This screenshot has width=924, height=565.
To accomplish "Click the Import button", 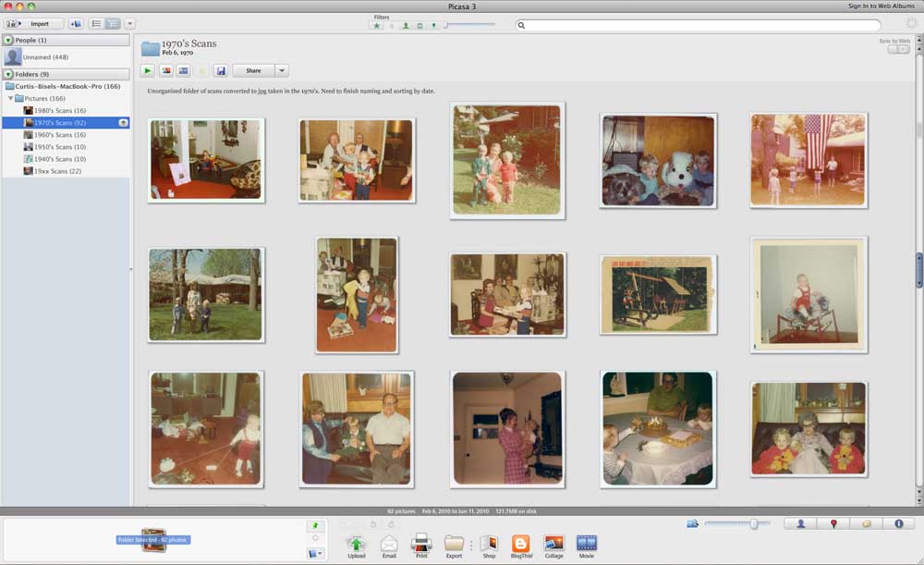I will (x=40, y=23).
